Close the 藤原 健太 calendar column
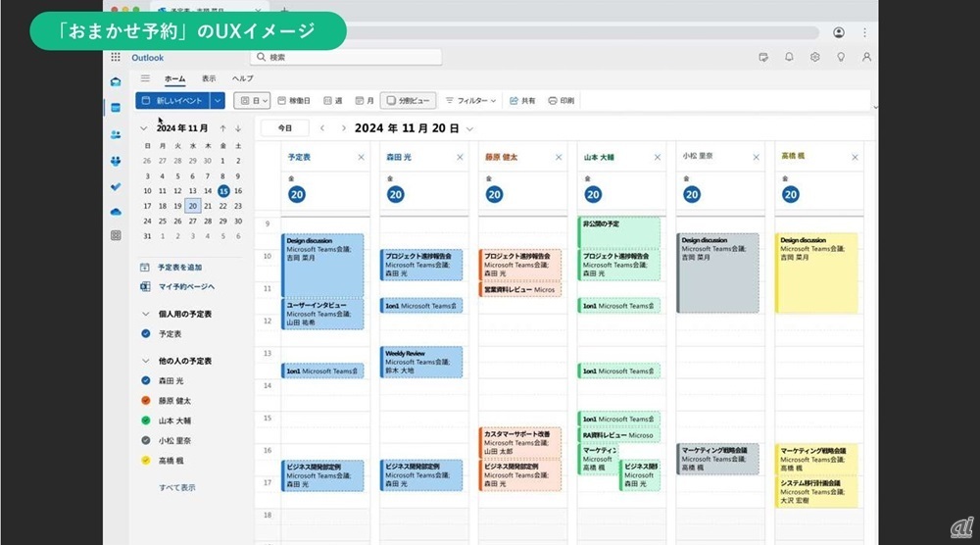 tap(559, 158)
